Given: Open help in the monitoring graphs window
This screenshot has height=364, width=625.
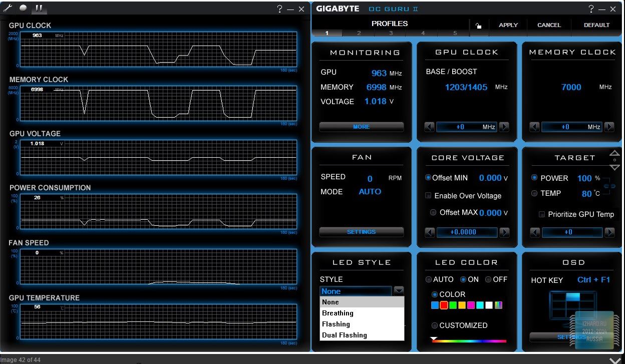Looking at the screenshot, I should tap(280, 9).
